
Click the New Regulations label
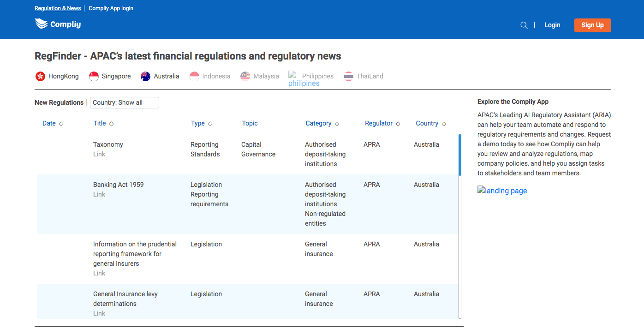click(x=59, y=102)
